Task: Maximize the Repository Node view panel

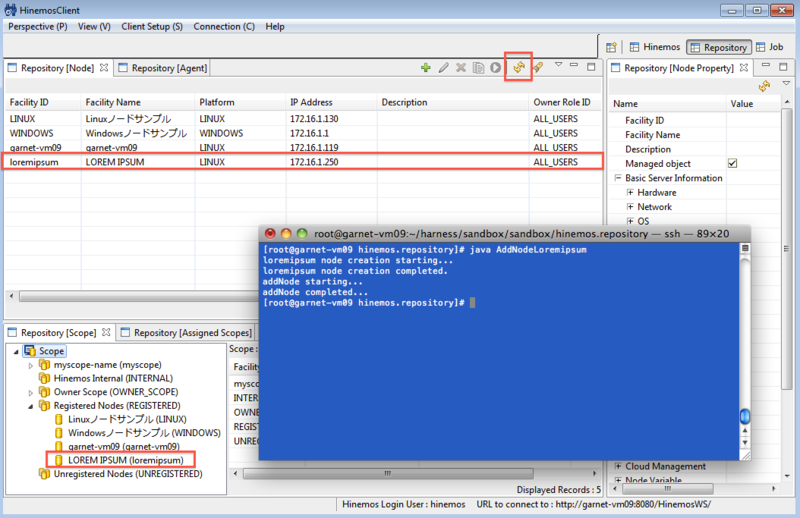Action: click(x=591, y=66)
